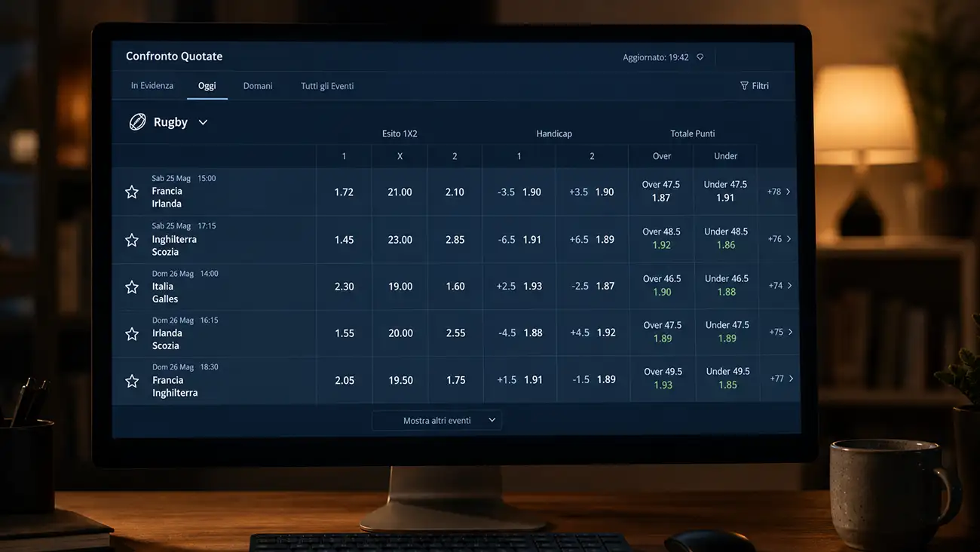Image resolution: width=980 pixels, height=552 pixels.
Task: Click the heart icon next to Aggiornato
Action: coord(700,57)
